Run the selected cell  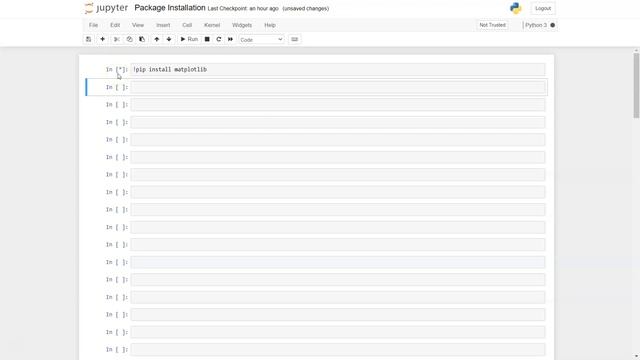(189, 39)
